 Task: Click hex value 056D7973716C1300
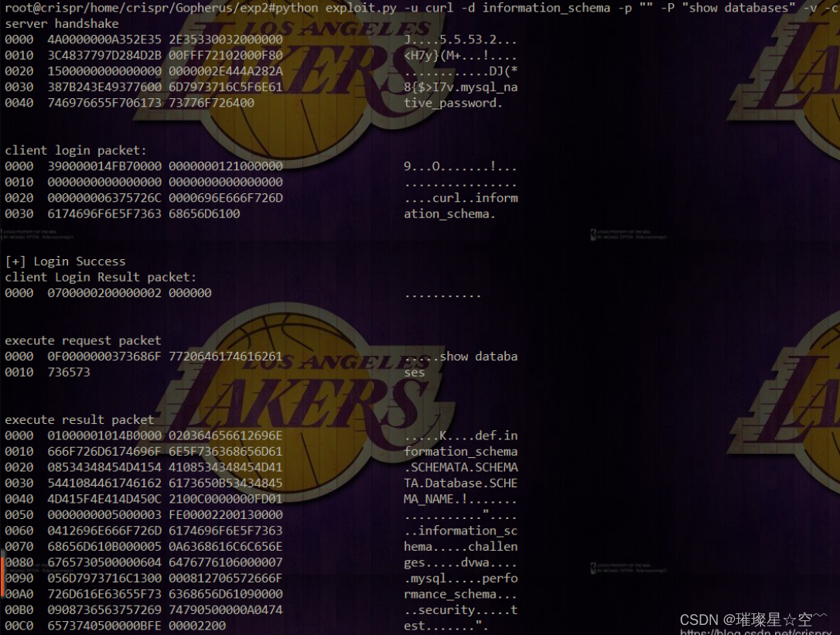coord(104,579)
